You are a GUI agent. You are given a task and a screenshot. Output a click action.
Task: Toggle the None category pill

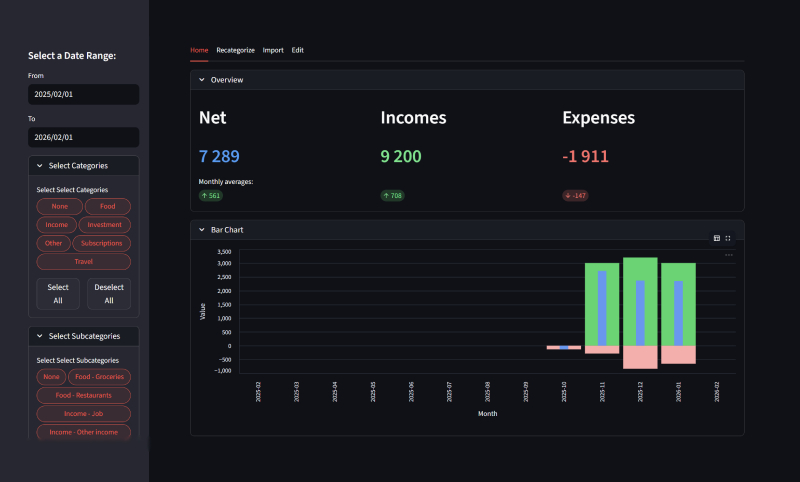pos(59,207)
